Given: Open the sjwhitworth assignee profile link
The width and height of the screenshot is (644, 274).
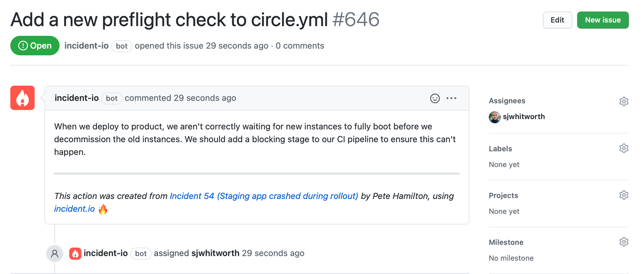Looking at the screenshot, I should click(524, 117).
